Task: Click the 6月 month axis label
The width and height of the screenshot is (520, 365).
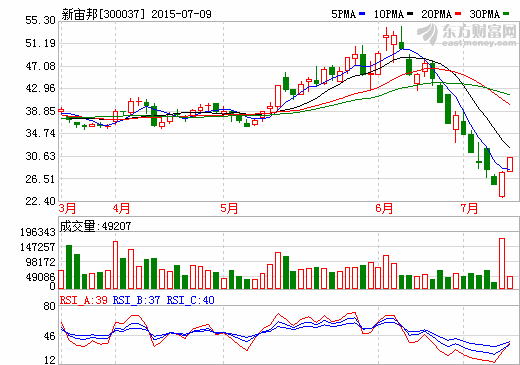Action: [384, 208]
